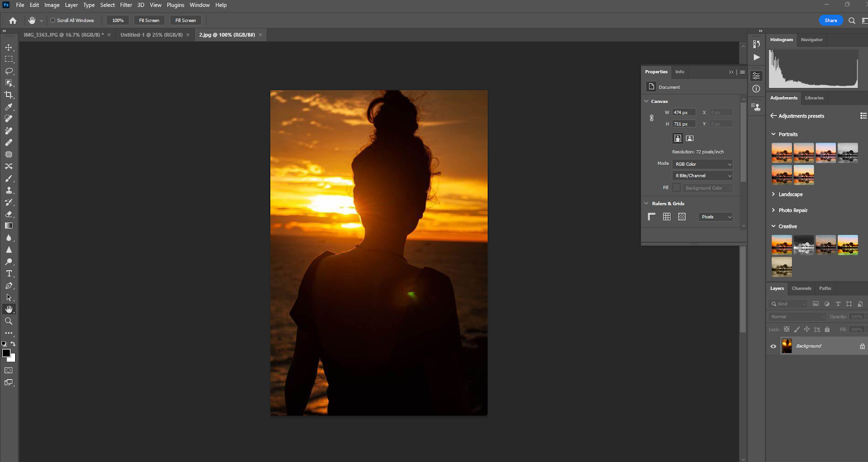Toggle Quick Mask mode icon
868x462 pixels.
coord(9,370)
